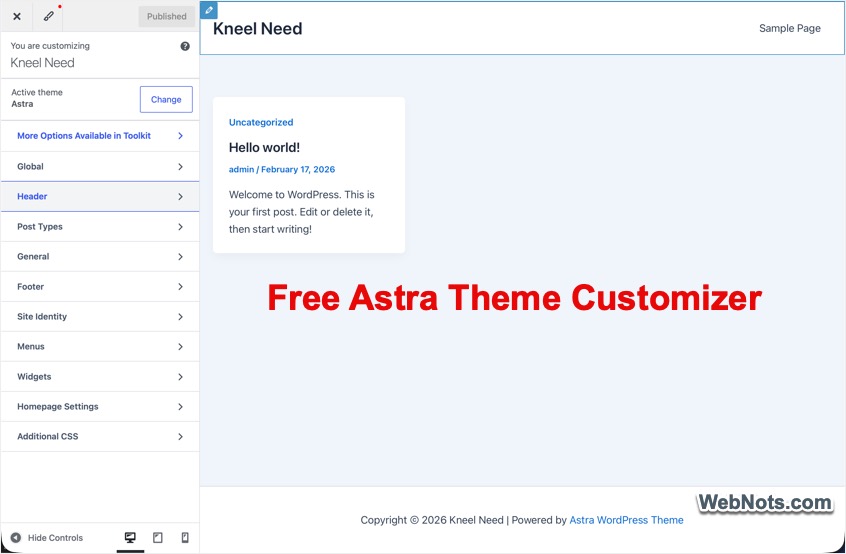Screen dimensions: 846x554
Task: Expand the chevron on the Additional CSS row
Action: pos(181,436)
